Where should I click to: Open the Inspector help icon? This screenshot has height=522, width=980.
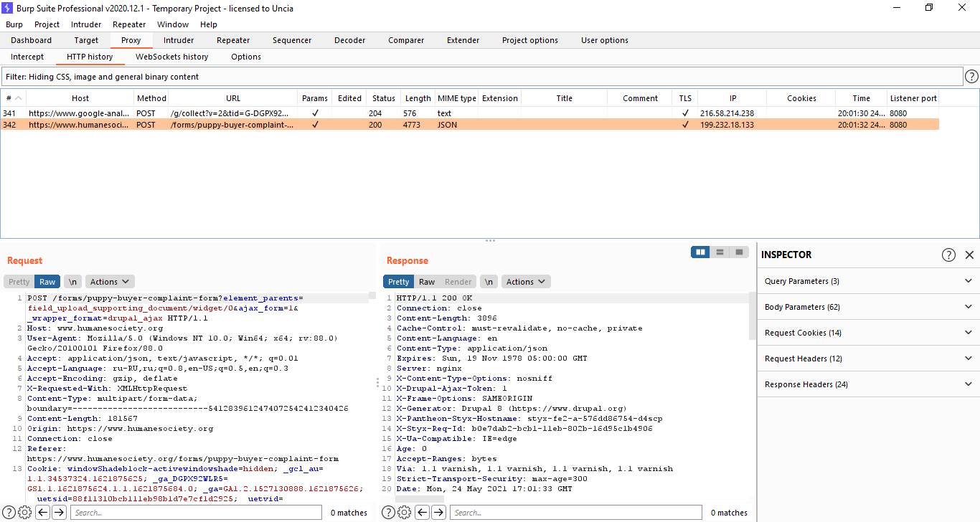(x=948, y=255)
